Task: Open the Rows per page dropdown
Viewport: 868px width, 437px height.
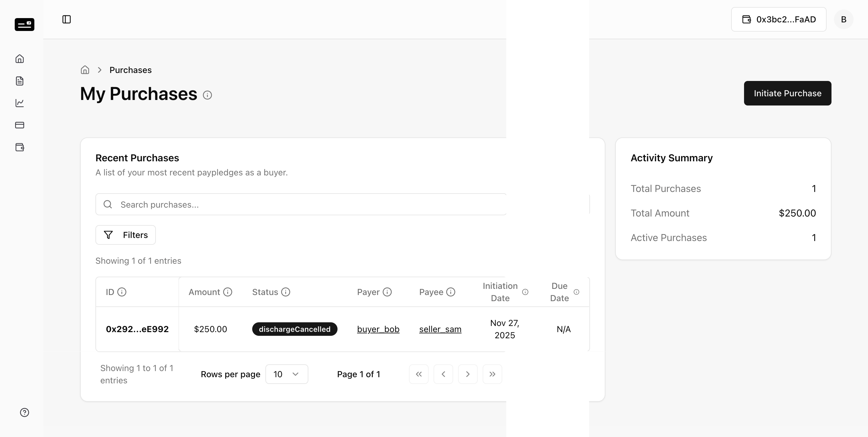Action: pyautogui.click(x=287, y=374)
